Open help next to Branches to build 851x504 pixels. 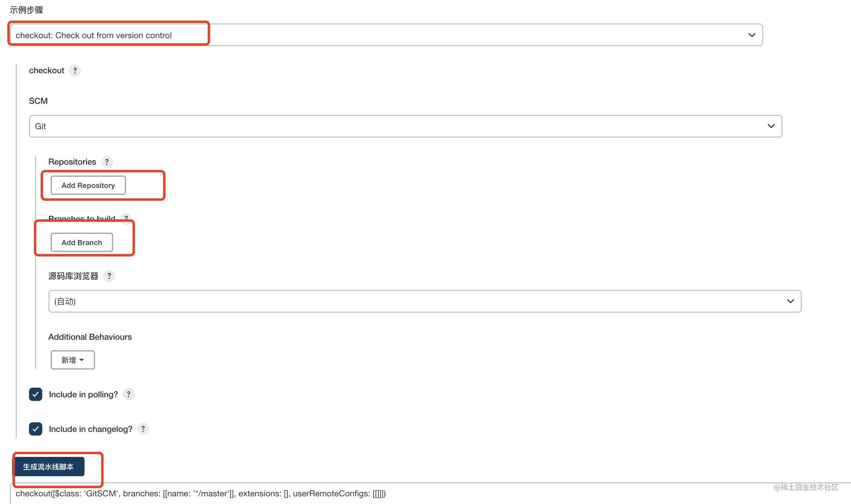(x=126, y=219)
